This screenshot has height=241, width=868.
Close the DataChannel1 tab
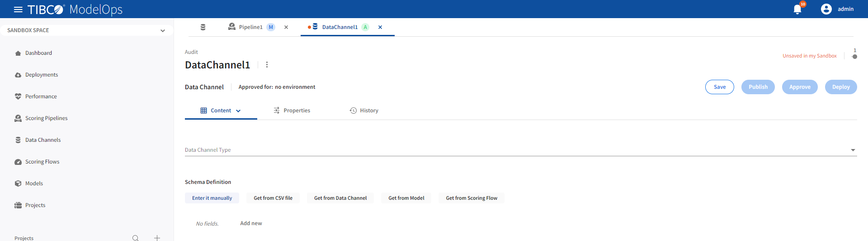click(380, 27)
